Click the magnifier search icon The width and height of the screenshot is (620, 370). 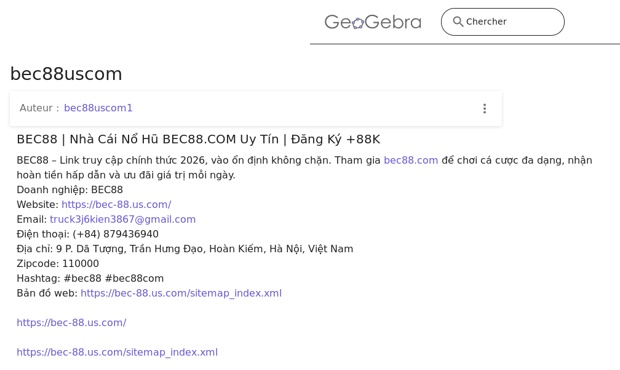pos(458,21)
